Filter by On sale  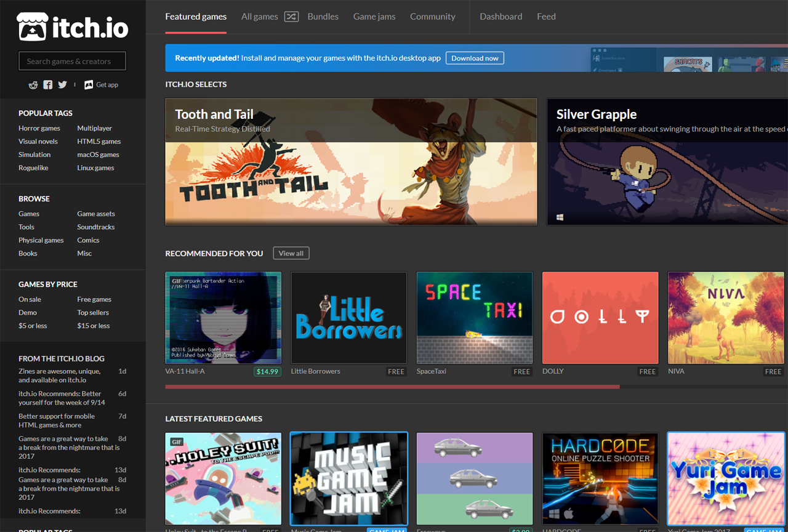(x=30, y=299)
